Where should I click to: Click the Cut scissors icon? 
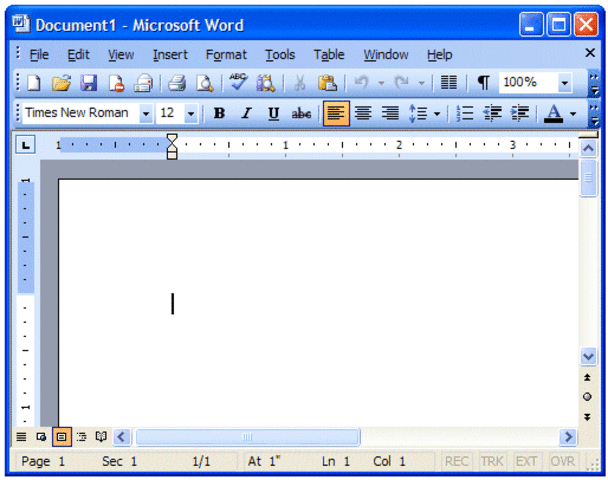299,83
